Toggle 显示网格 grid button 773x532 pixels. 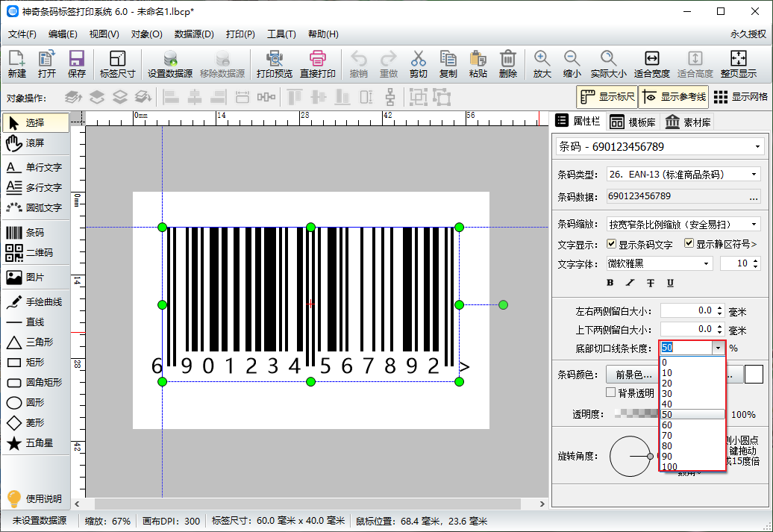740,97
